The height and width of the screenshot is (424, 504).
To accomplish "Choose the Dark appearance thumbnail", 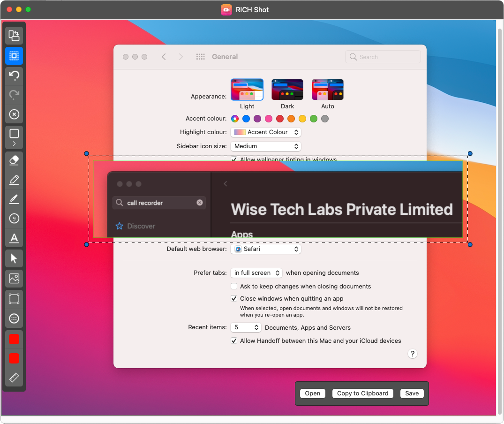I will (287, 90).
